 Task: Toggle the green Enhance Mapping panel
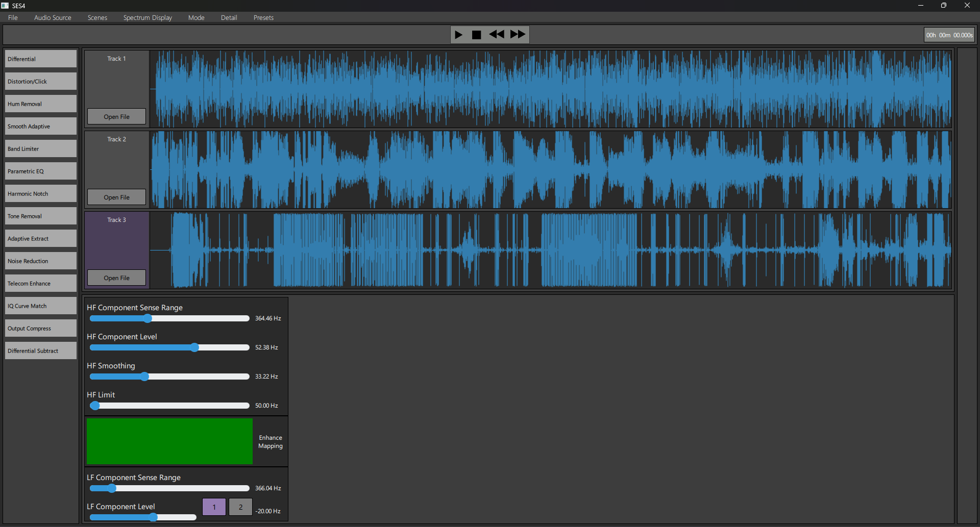pos(169,441)
